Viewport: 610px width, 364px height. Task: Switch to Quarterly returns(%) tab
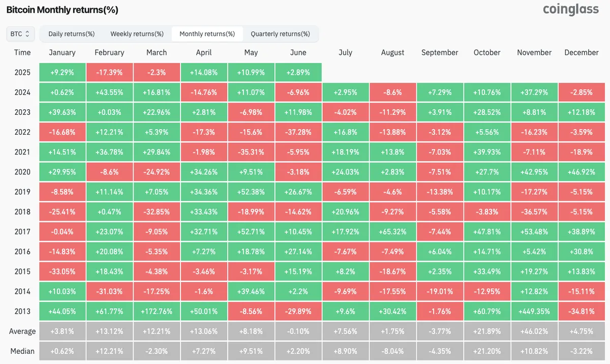tap(280, 34)
